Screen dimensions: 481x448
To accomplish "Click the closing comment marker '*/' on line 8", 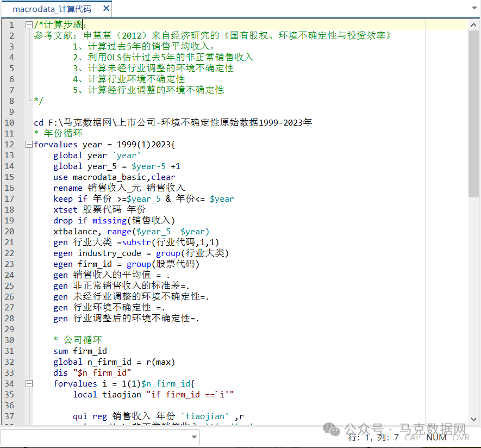I will pyautogui.click(x=39, y=101).
